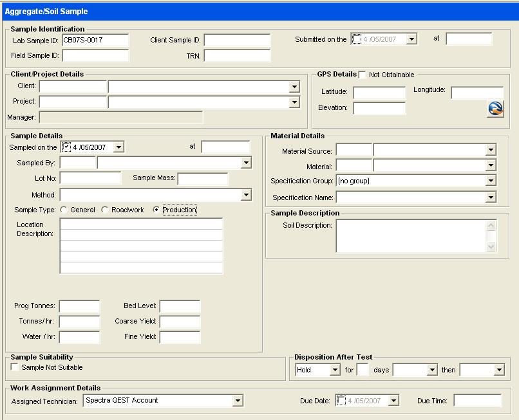Check the Sample Not Suitable box
The width and height of the screenshot is (519, 420).
point(15,367)
